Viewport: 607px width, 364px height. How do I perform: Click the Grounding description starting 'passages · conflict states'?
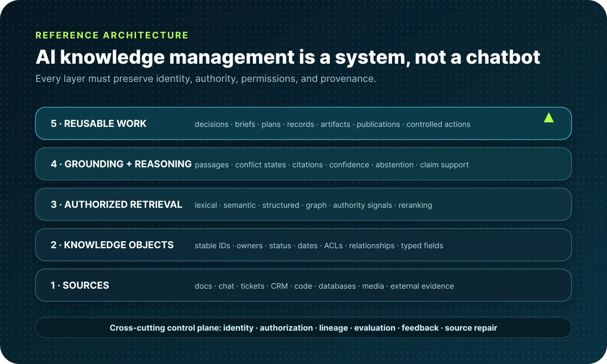[x=331, y=165]
